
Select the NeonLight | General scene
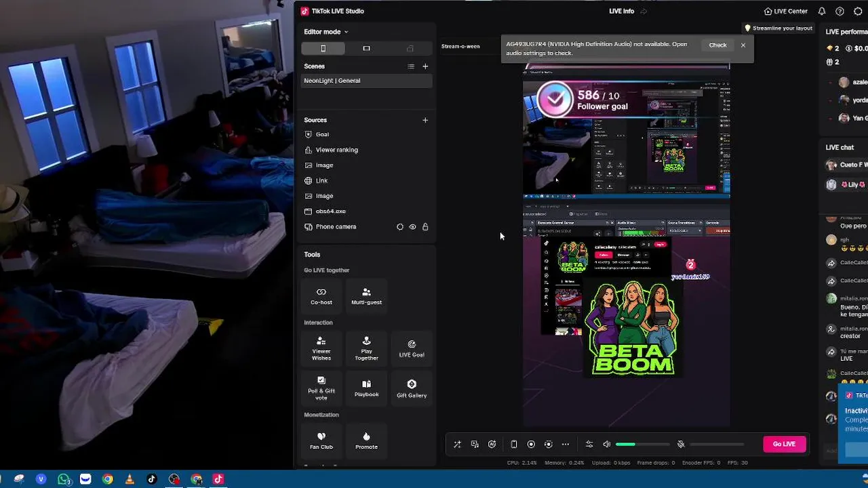pos(366,81)
